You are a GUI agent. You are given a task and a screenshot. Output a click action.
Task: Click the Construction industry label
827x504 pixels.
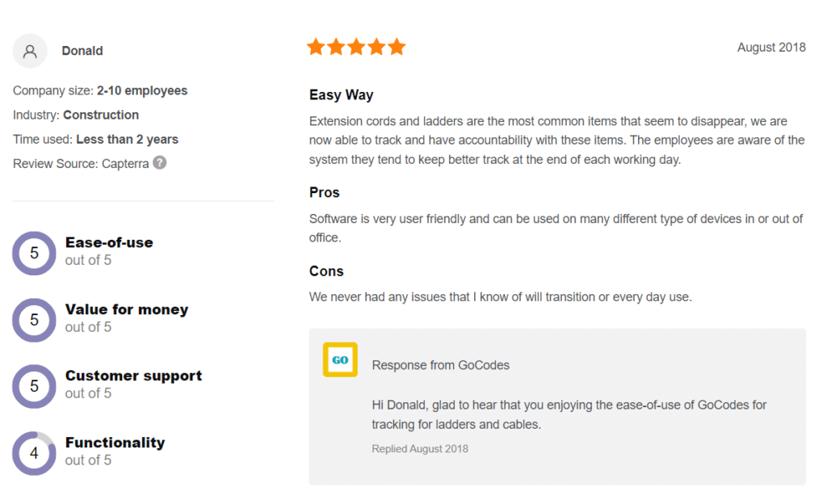pos(101,115)
